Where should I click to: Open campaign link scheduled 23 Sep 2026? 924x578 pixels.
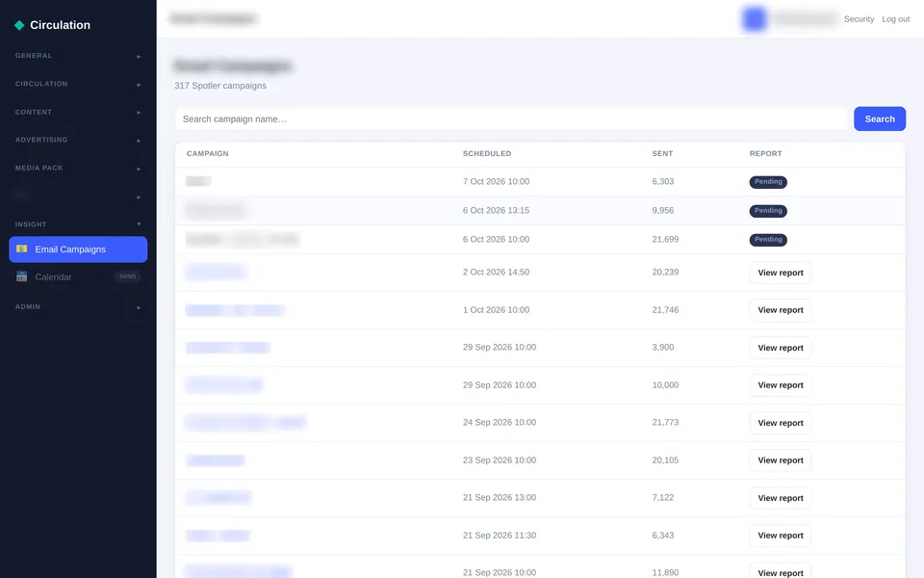point(215,460)
